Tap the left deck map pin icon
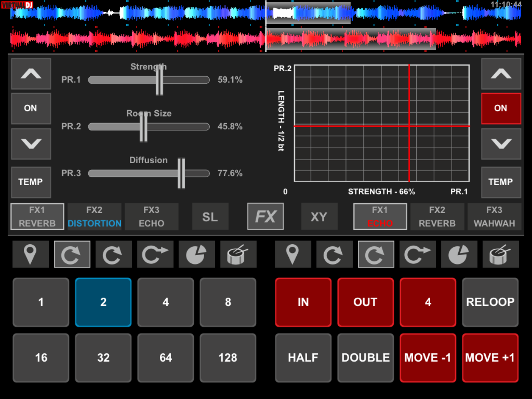 coord(30,254)
